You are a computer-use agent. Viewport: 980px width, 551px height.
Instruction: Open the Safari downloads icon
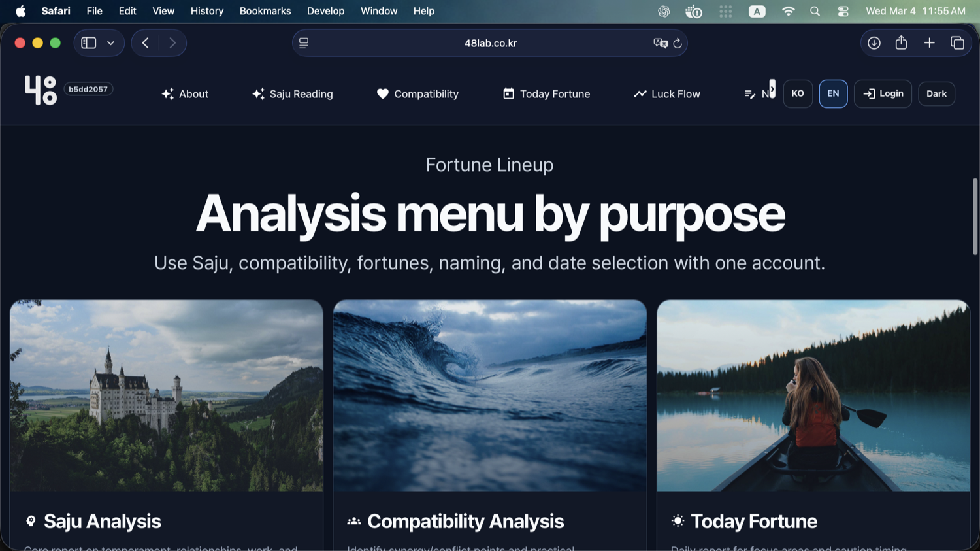(874, 43)
